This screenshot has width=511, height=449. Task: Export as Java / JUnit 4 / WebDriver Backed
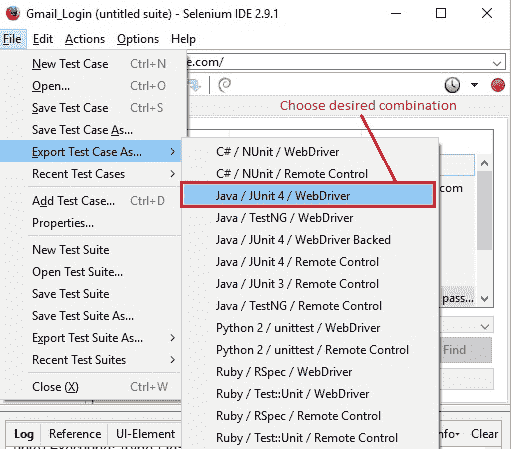(x=310, y=240)
